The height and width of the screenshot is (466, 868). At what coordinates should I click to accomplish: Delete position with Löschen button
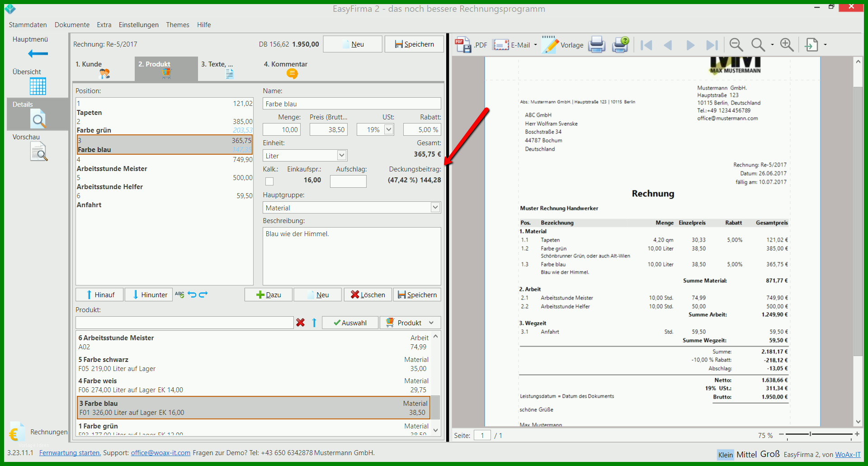368,295
